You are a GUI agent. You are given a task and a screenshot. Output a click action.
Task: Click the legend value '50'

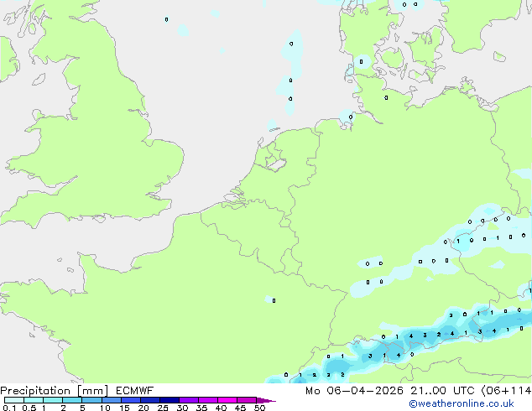(259, 408)
